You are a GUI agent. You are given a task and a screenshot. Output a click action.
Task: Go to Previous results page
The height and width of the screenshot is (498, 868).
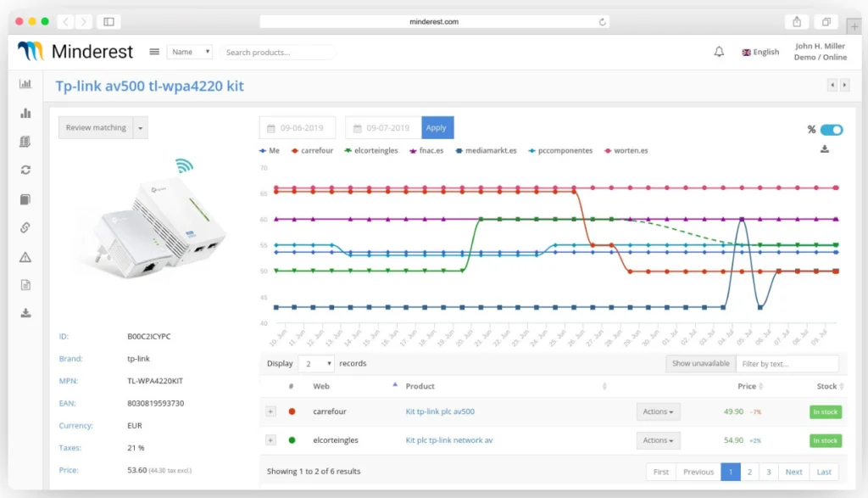[698, 472]
